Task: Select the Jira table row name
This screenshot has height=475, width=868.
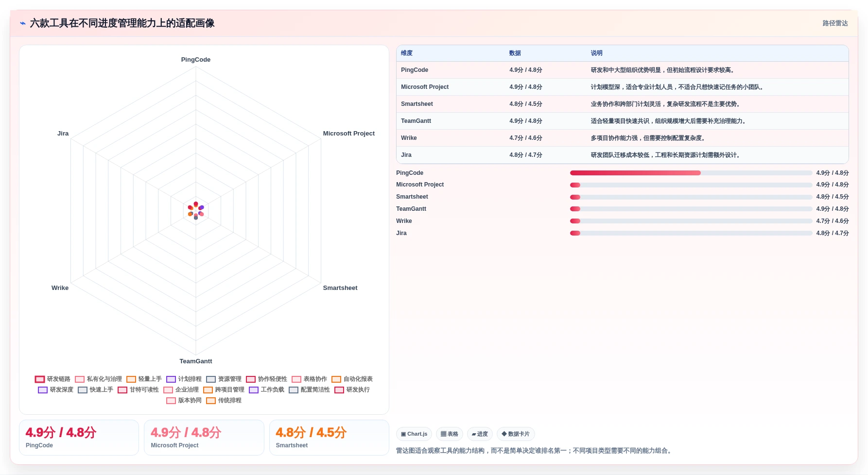Action: 406,155
